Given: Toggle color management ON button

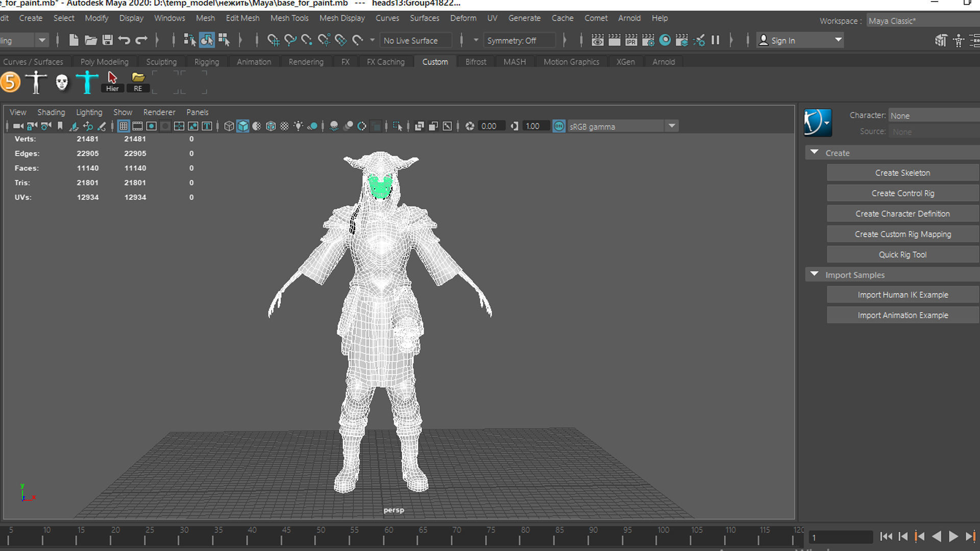Looking at the screenshot, I should (559, 126).
